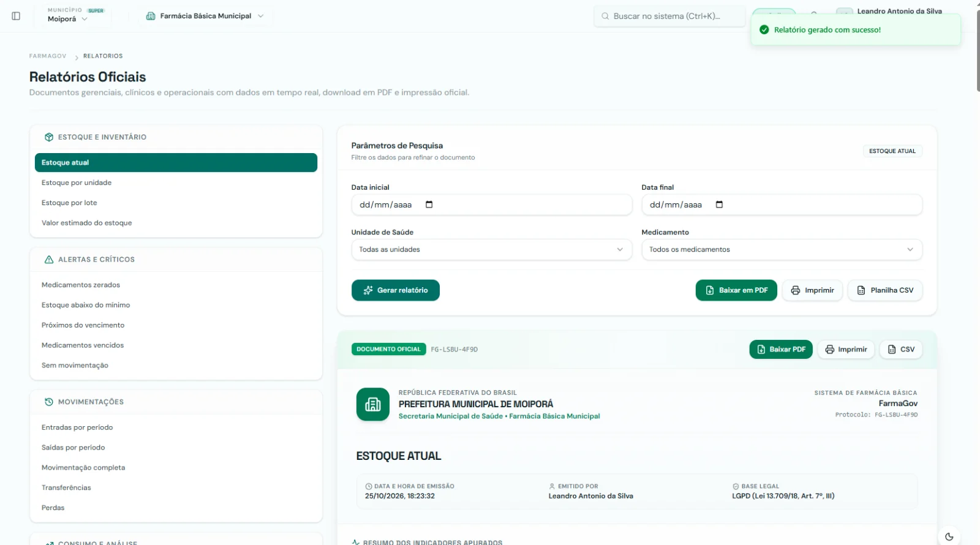Click Baixar PDF in document header
This screenshot has height=545, width=980.
coord(781,350)
